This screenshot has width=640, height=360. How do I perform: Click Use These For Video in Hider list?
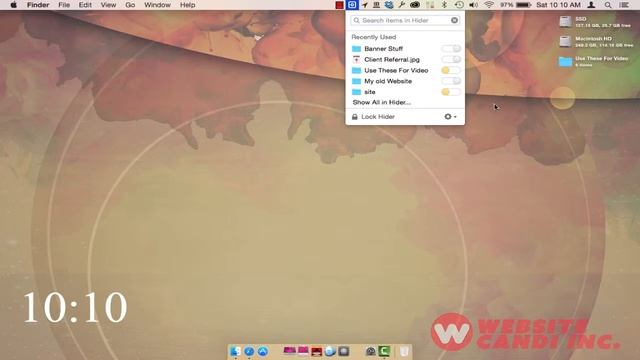[x=396, y=70]
